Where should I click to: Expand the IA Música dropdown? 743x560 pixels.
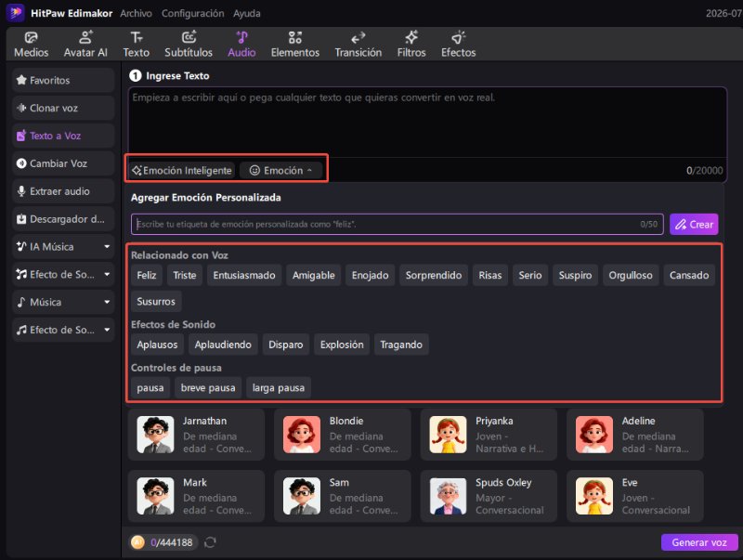107,246
